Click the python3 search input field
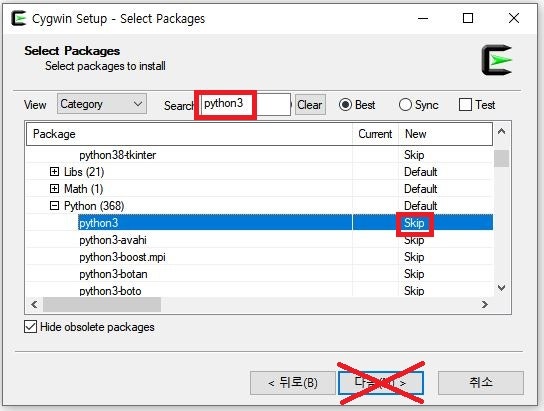Image resolution: width=544 pixels, height=411 pixels. pos(245,104)
